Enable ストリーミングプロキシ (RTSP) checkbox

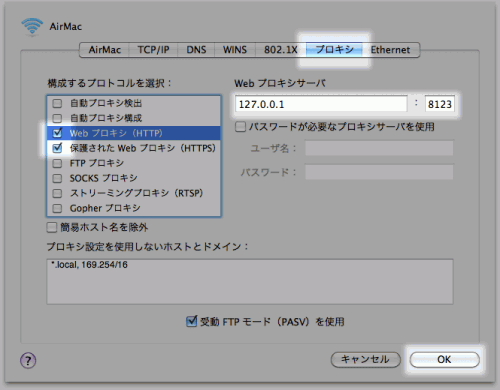click(x=57, y=193)
